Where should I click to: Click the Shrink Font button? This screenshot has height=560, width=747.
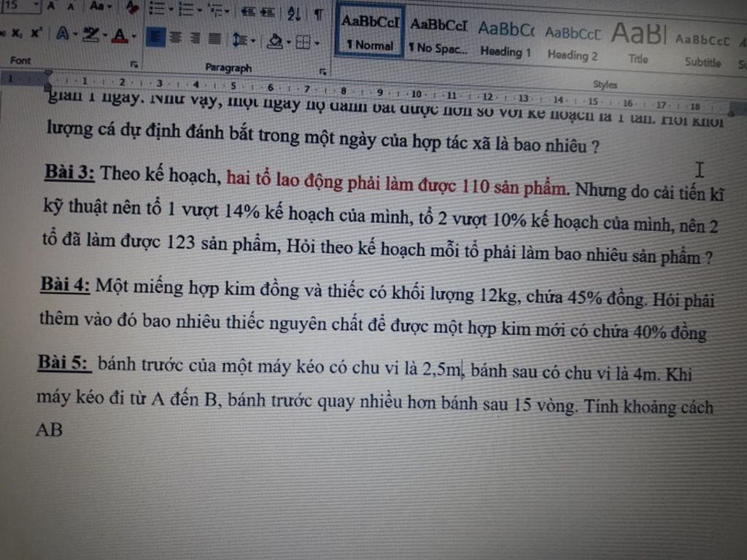(71, 6)
